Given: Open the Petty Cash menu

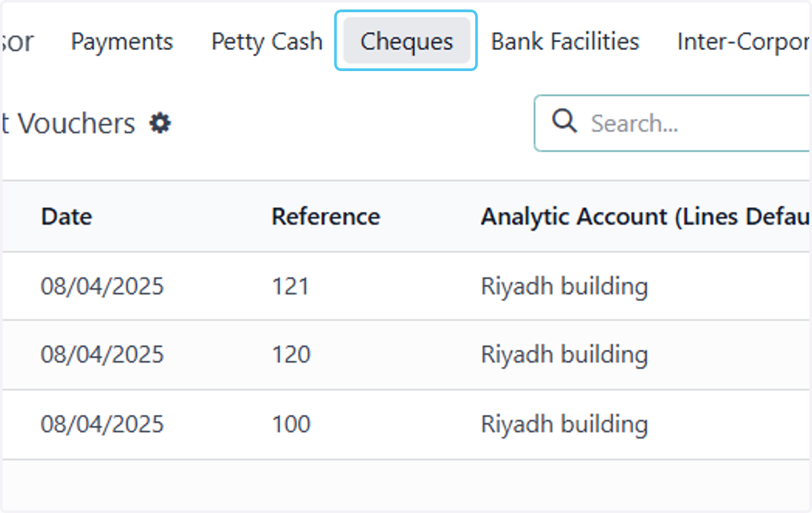Looking at the screenshot, I should 267,41.
